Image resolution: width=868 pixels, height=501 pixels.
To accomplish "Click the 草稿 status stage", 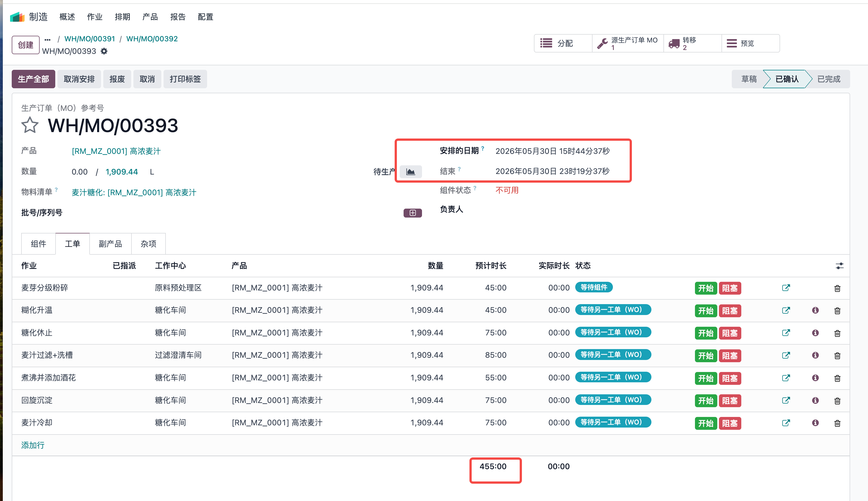I will coord(749,79).
